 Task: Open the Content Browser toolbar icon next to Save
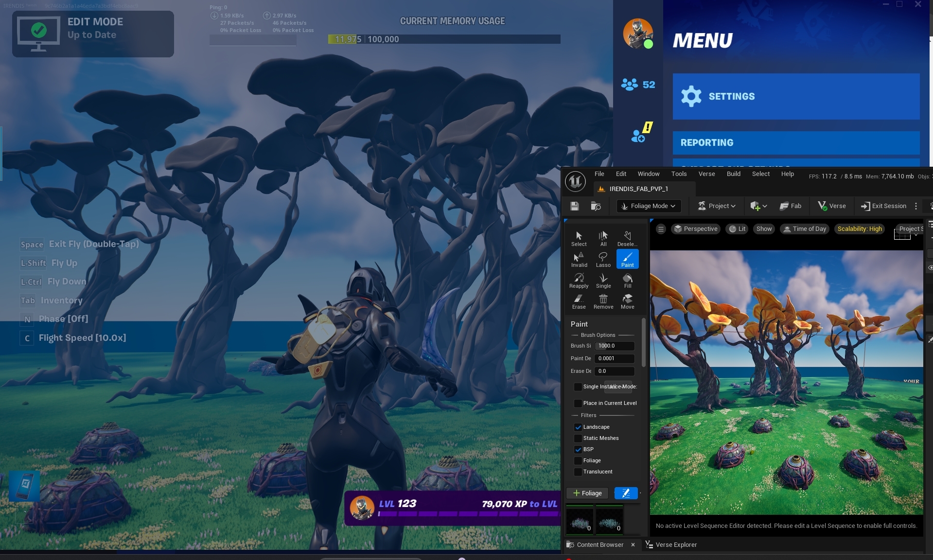click(596, 206)
